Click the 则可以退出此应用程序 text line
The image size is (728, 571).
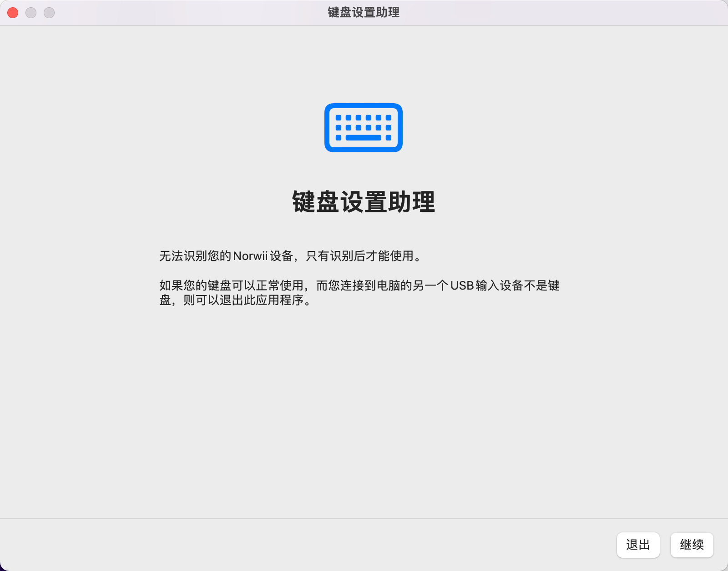[243, 300]
